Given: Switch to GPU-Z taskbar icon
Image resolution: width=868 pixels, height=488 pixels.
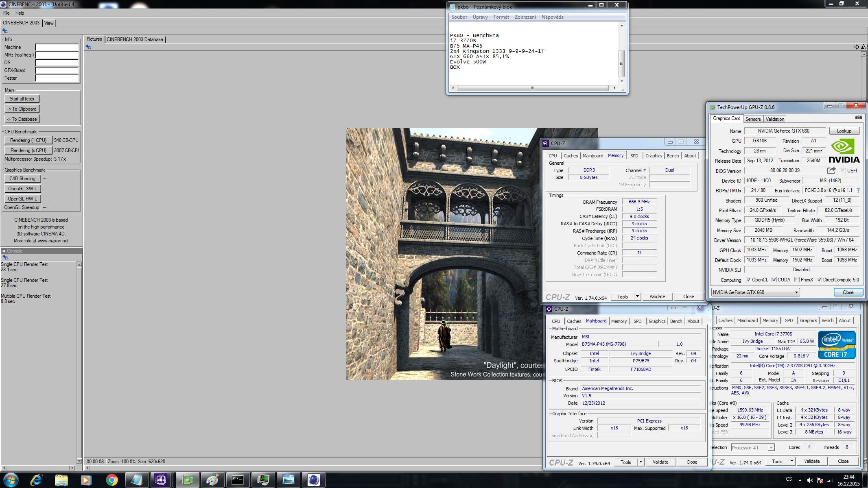Looking at the screenshot, I should tap(188, 480).
